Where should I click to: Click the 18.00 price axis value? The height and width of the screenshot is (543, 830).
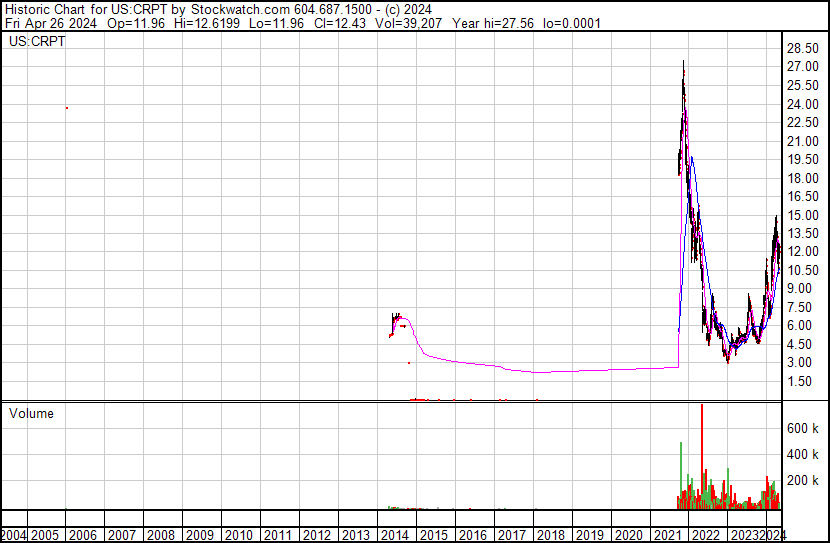803,178
